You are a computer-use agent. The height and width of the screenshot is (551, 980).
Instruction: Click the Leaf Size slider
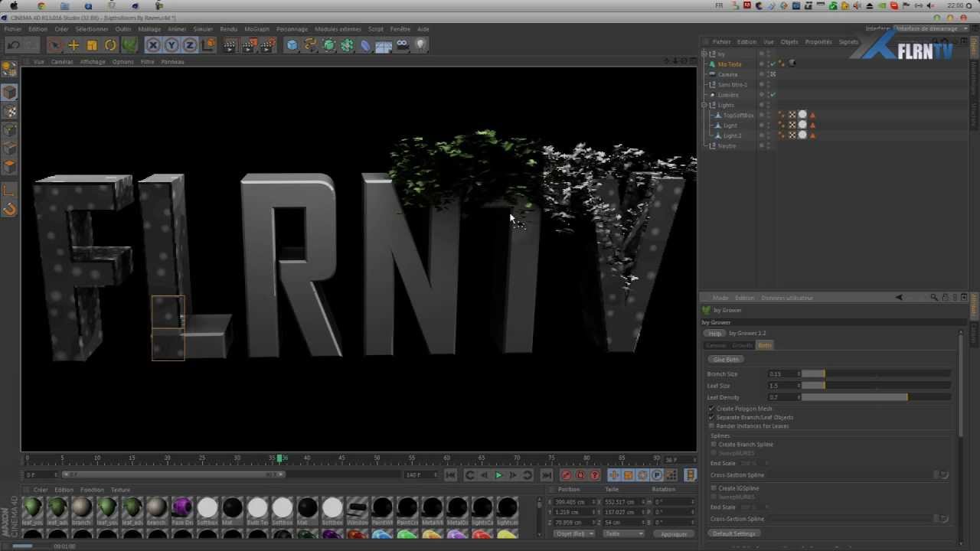pyautogui.click(x=876, y=386)
